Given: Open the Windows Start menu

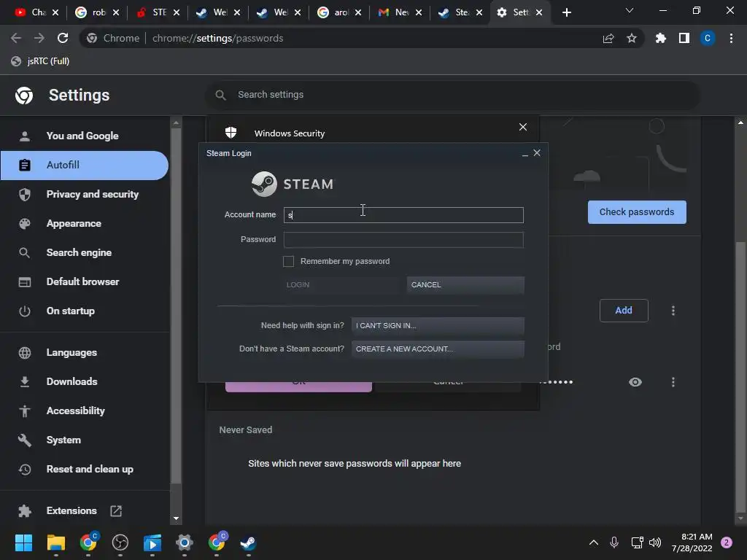Looking at the screenshot, I should click(x=23, y=542).
